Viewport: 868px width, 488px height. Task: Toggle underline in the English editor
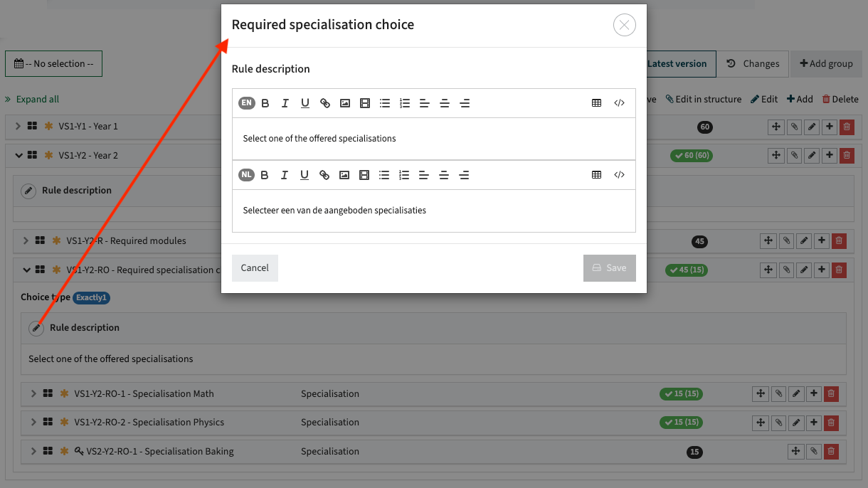pos(305,103)
